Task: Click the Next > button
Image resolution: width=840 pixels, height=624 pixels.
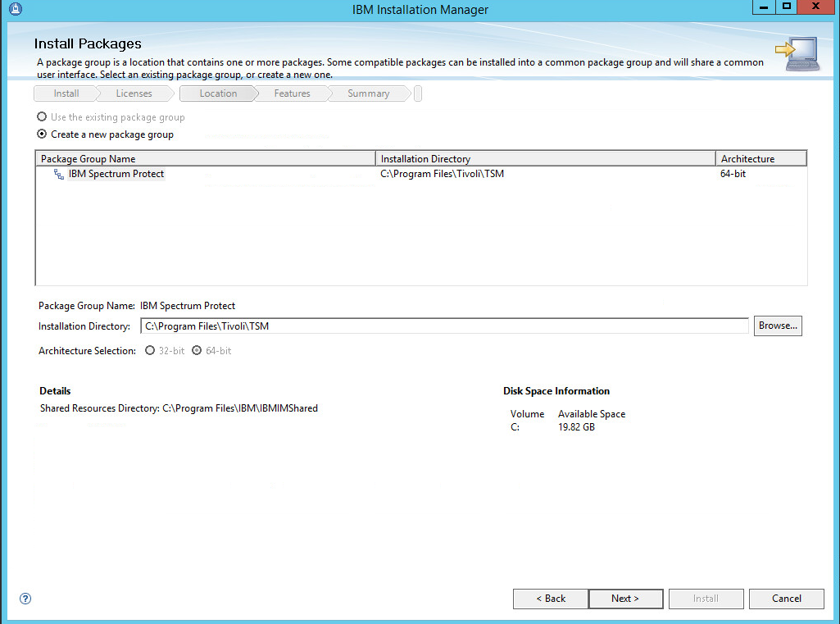Action: [624, 599]
